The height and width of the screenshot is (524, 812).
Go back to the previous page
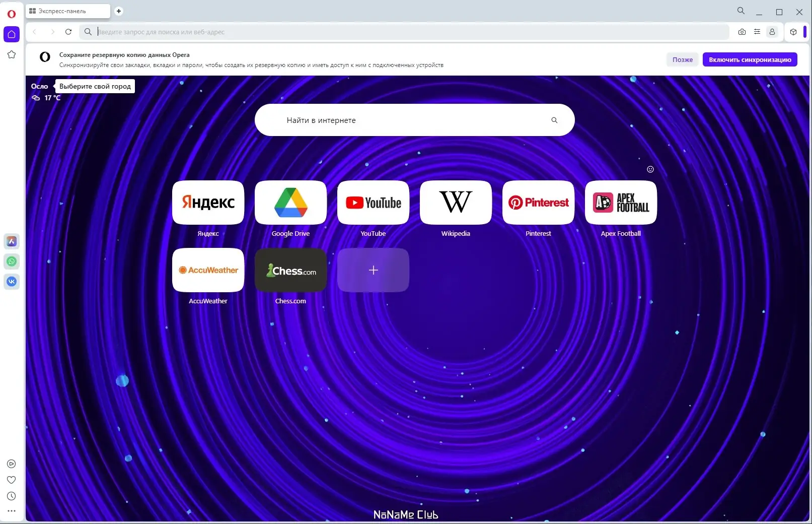coord(35,32)
